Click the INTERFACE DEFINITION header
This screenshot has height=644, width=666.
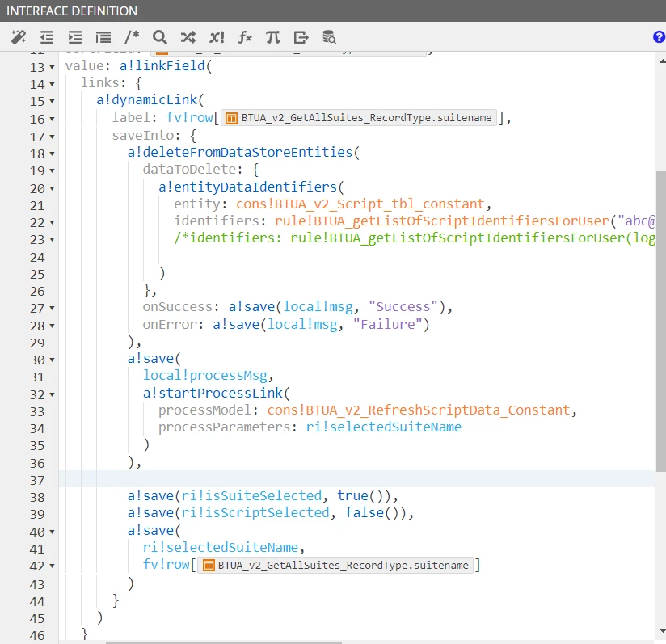point(72,11)
